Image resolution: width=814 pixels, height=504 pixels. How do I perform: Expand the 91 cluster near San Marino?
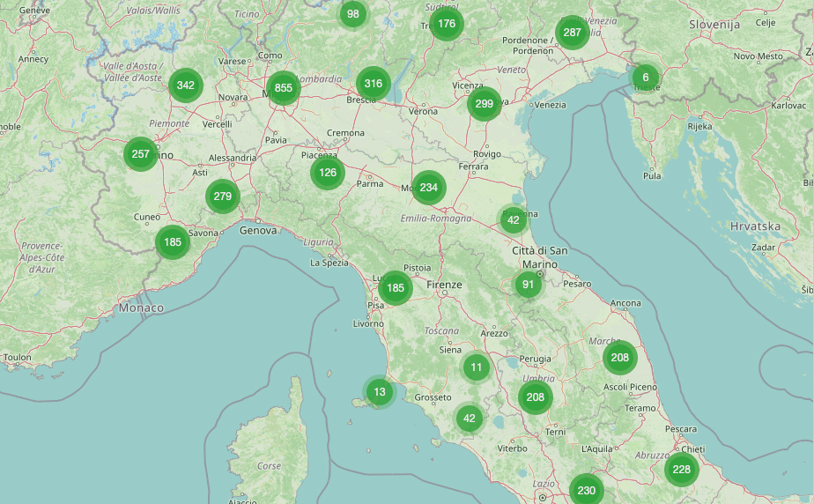[528, 284]
